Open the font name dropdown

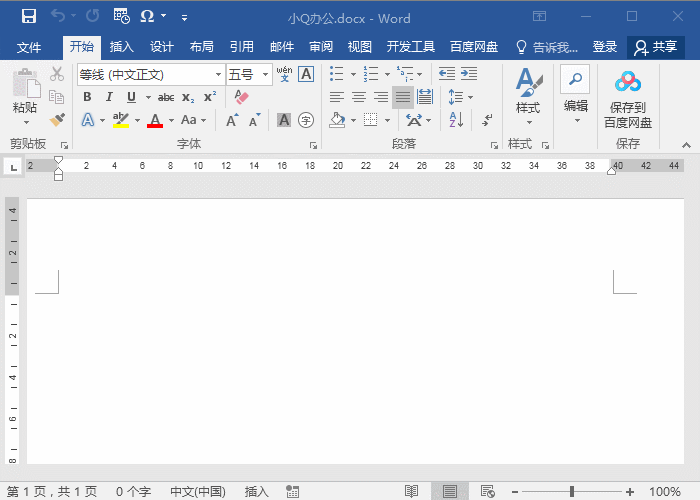[x=218, y=74]
